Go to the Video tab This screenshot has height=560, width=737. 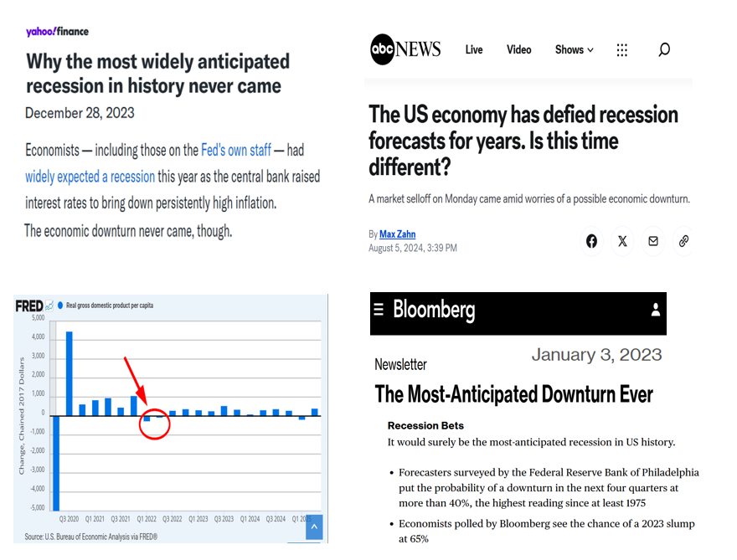[x=519, y=50]
